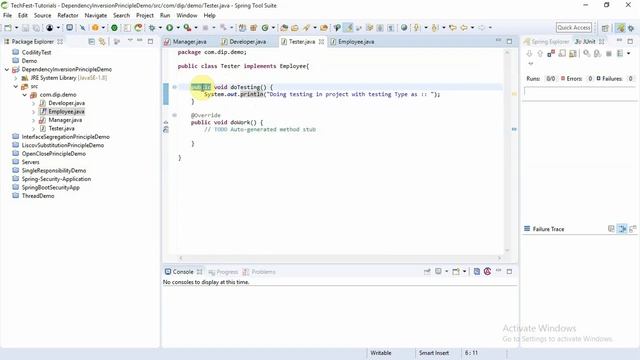
Task: Switch to the Problems tab
Action: pyautogui.click(x=259, y=272)
